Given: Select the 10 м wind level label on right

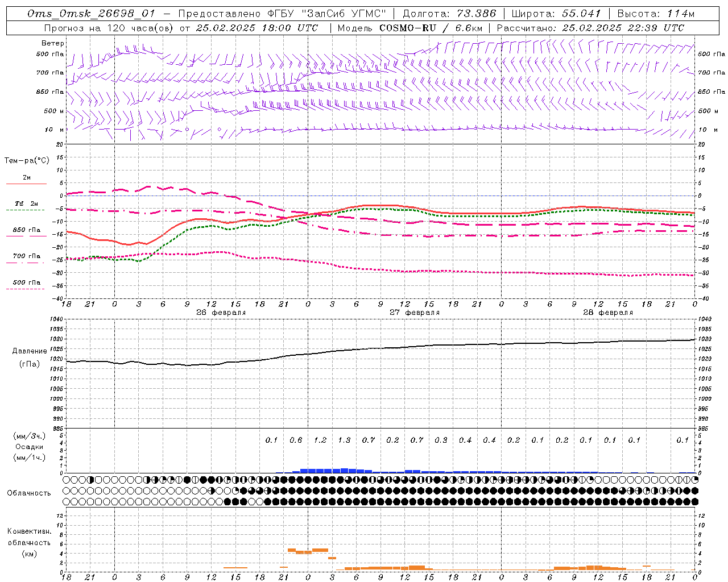Looking at the screenshot, I should coord(708,130).
